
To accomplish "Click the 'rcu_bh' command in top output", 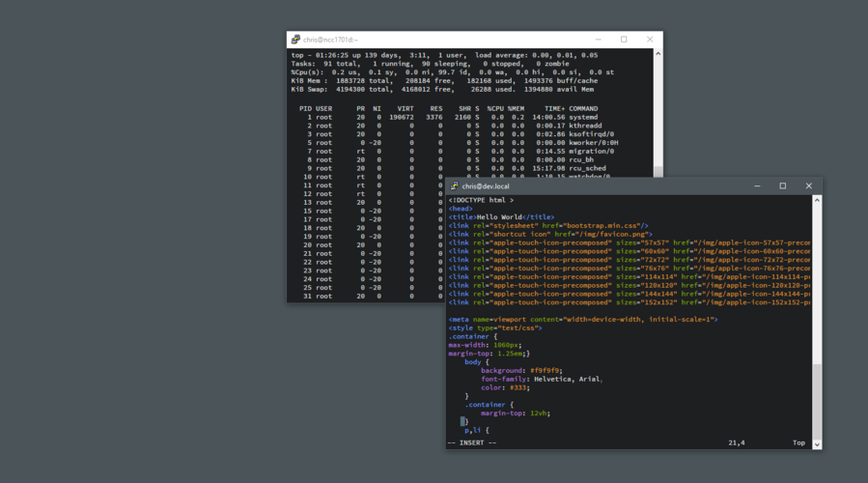I will [581, 159].
